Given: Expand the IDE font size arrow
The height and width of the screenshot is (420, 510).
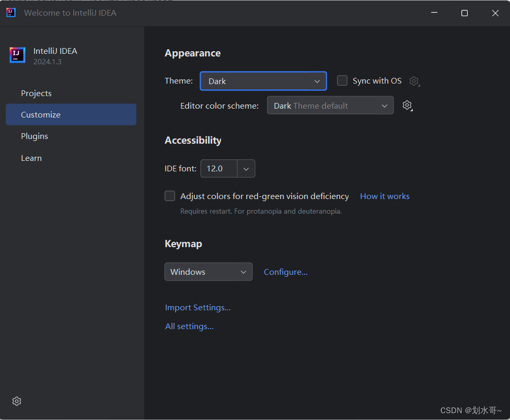Looking at the screenshot, I should pos(246,169).
